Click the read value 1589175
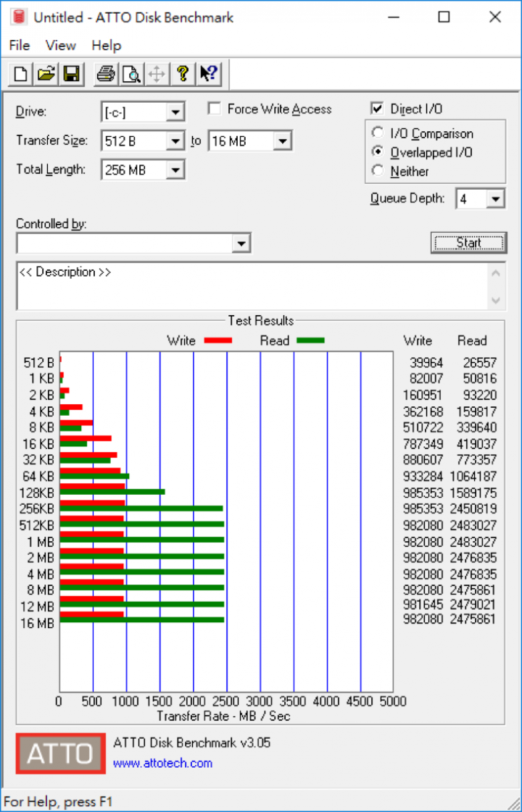This screenshot has height=812, width=522. 473,493
